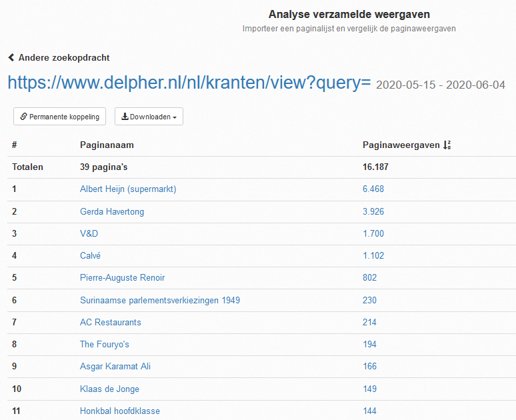Click pageviews value 144
The height and width of the screenshot is (420, 516).
(x=369, y=411)
